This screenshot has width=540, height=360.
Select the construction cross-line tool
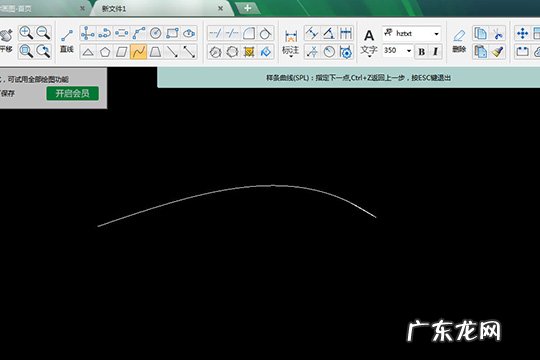[88, 33]
